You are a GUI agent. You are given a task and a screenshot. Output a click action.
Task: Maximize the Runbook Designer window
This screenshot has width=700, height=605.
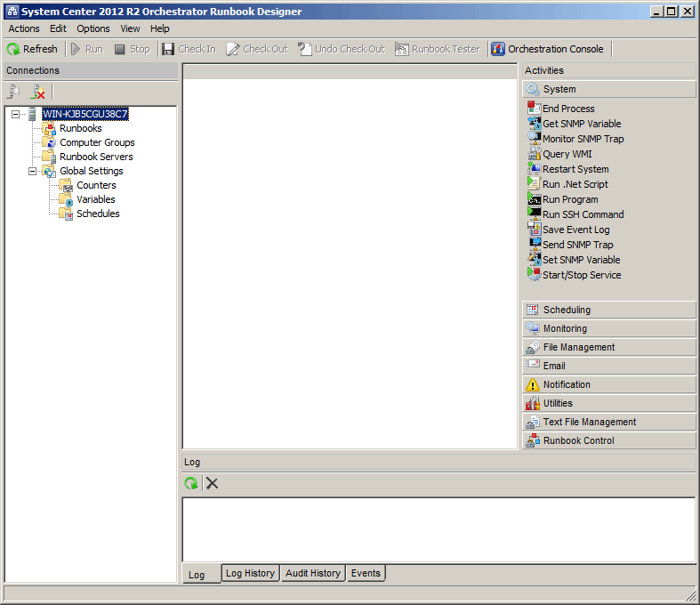click(x=671, y=12)
